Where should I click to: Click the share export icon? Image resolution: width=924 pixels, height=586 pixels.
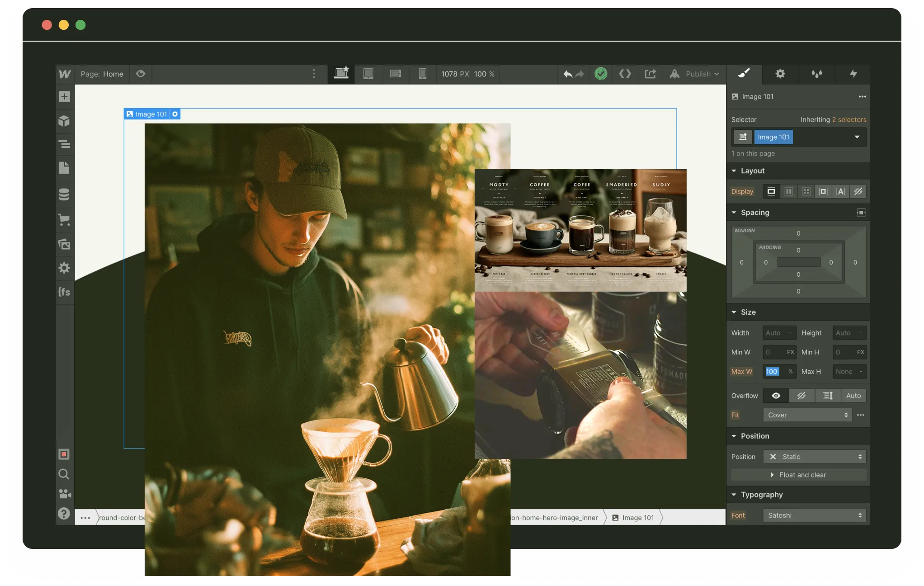[x=651, y=74]
